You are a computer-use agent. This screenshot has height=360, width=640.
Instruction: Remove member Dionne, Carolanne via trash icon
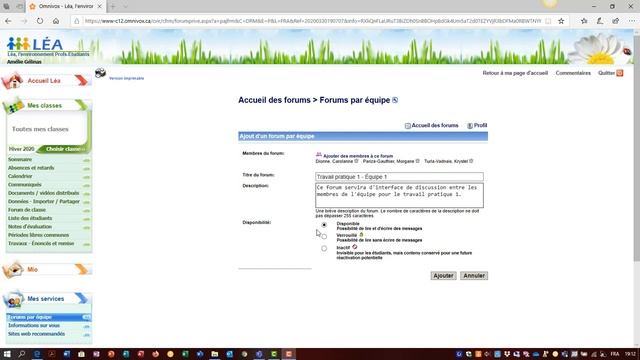(x=356, y=161)
